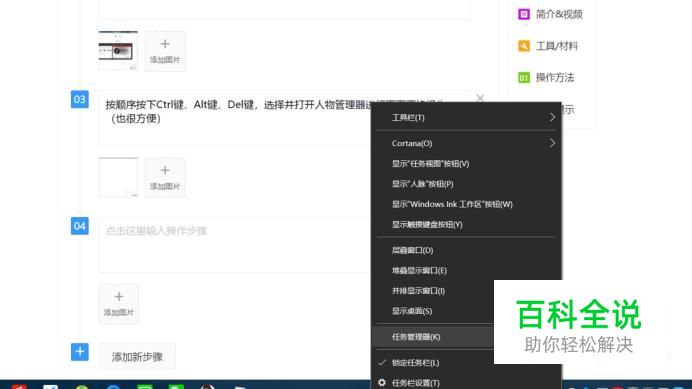Expand the Cortana(O) submenu arrow
The image size is (692, 389).
552,143
